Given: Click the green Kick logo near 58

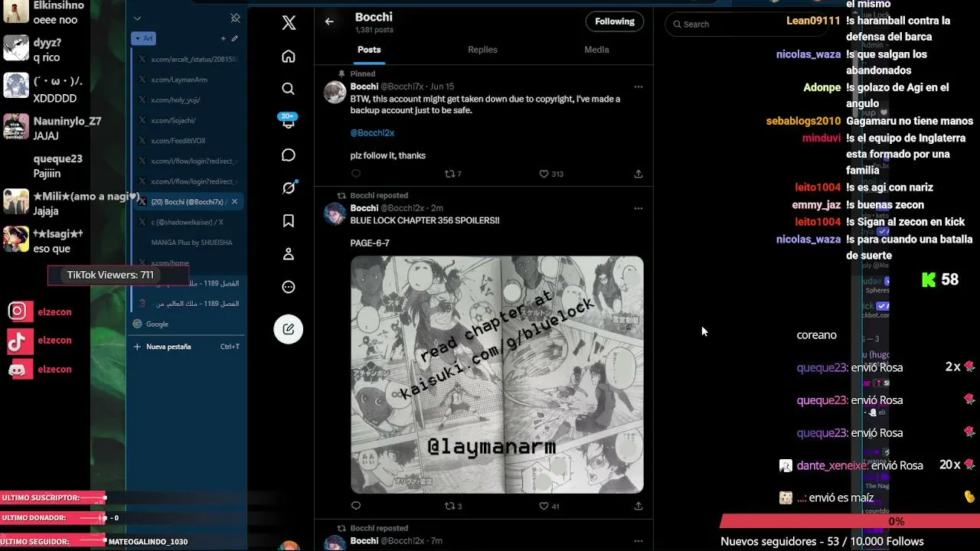Looking at the screenshot, I should (929, 280).
